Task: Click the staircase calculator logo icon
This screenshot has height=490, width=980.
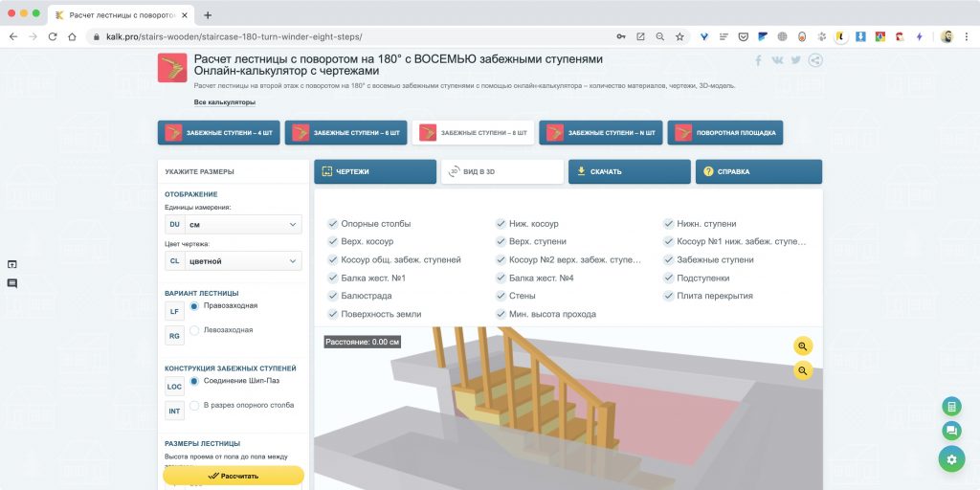Action: pyautogui.click(x=172, y=68)
